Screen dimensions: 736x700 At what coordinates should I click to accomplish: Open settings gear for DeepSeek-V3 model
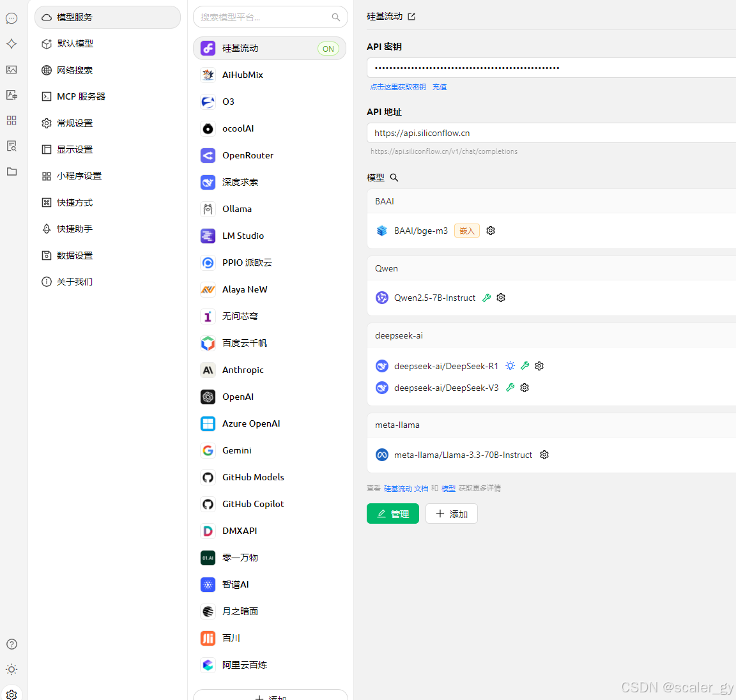[x=525, y=388]
